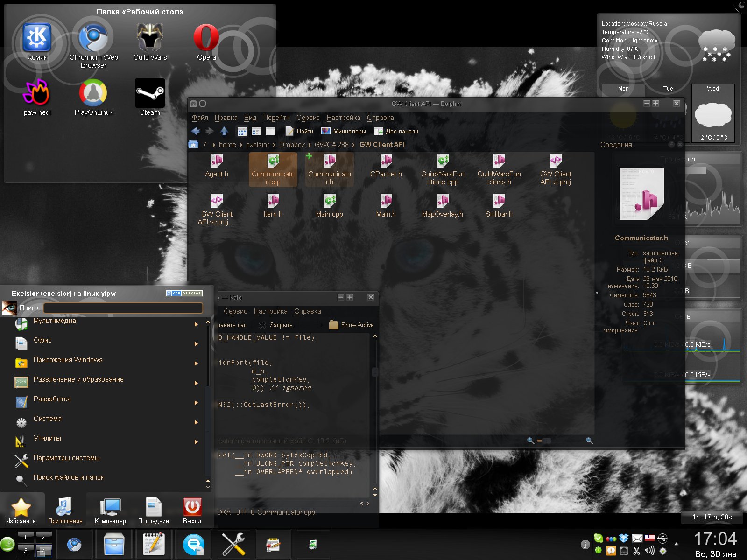747x560 pixels.
Task: Go back in Dolphin toolbar
Action: (x=196, y=131)
